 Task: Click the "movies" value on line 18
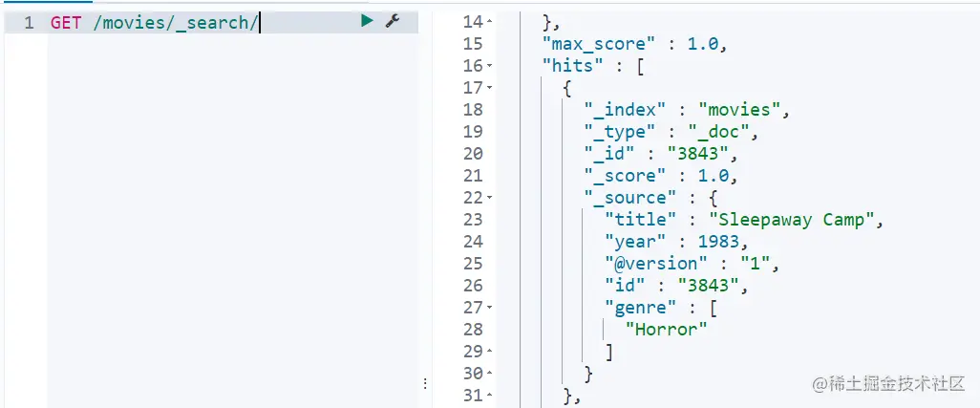click(x=740, y=110)
